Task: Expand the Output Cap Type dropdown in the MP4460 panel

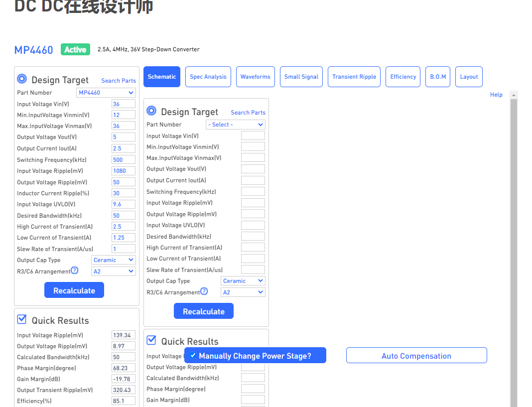Action: point(113,260)
